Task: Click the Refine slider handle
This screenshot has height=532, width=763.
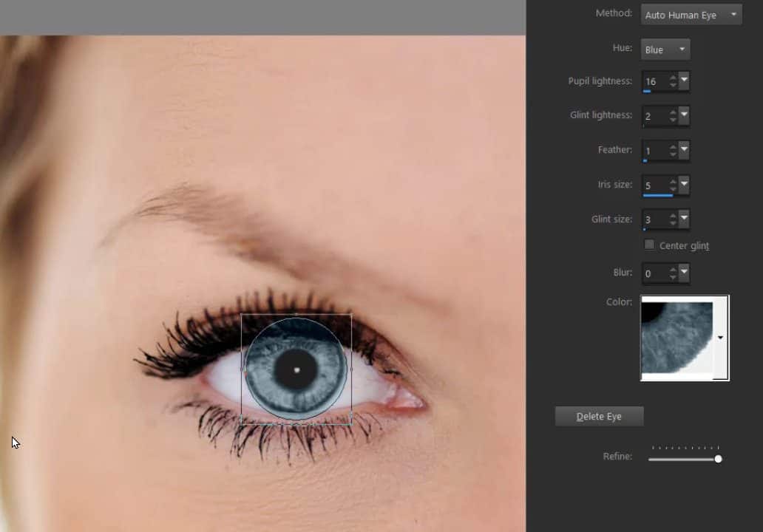Action: coord(718,459)
